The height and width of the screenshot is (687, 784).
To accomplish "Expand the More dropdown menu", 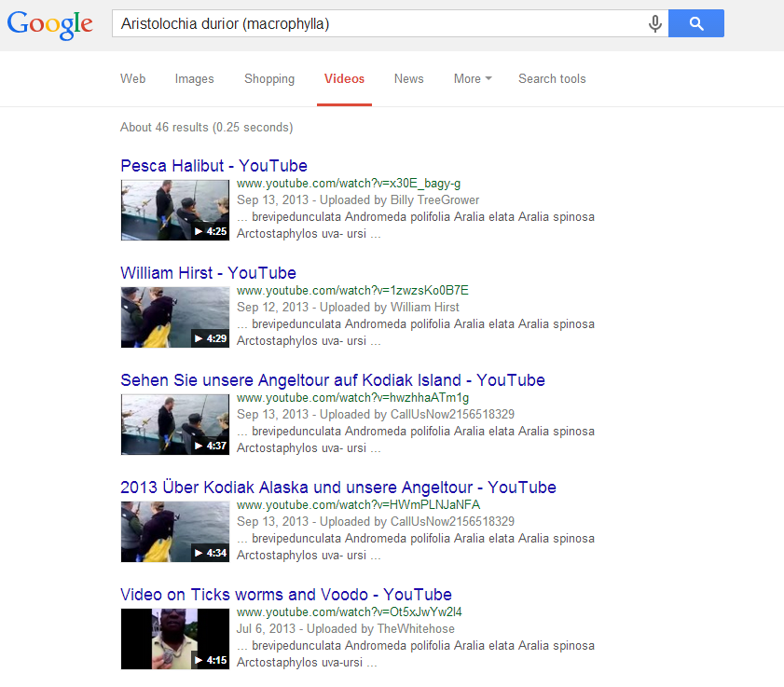I will 473,79.
